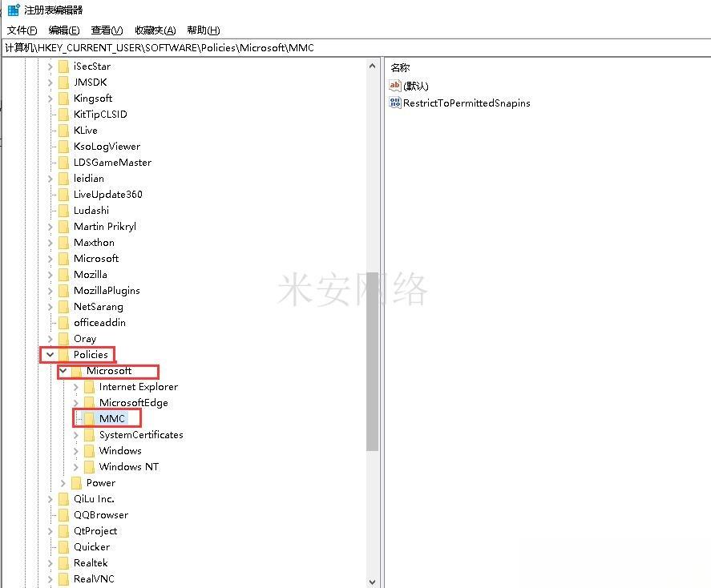Select the Quicker folder icon
Viewport: 711px width, 588px height.
(x=64, y=547)
